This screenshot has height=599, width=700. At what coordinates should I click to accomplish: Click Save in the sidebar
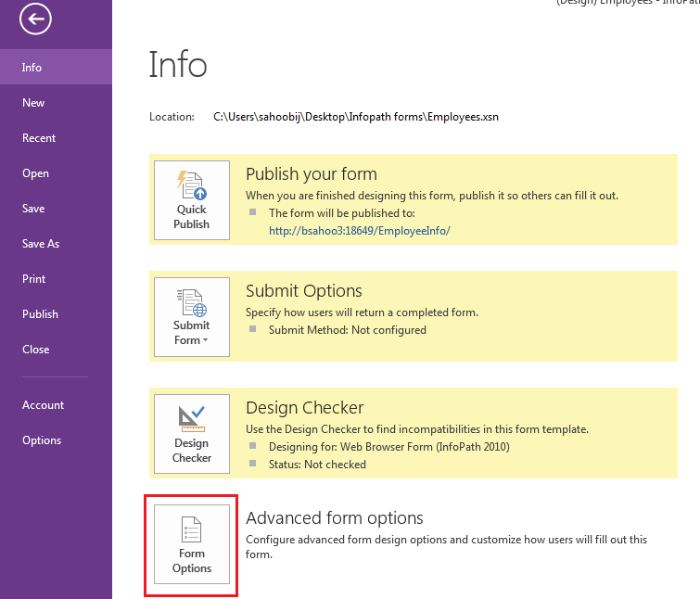tap(56, 208)
